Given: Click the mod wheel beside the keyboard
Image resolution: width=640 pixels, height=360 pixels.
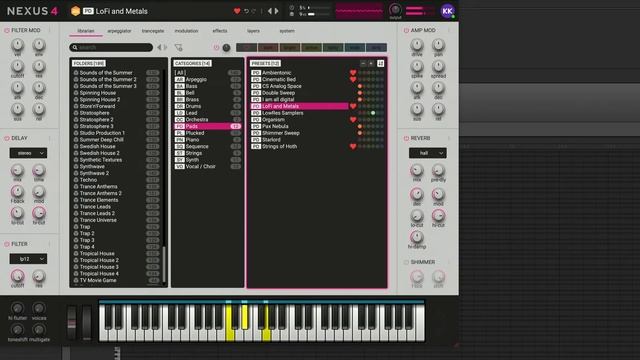Looking at the screenshot, I should [x=87, y=322].
